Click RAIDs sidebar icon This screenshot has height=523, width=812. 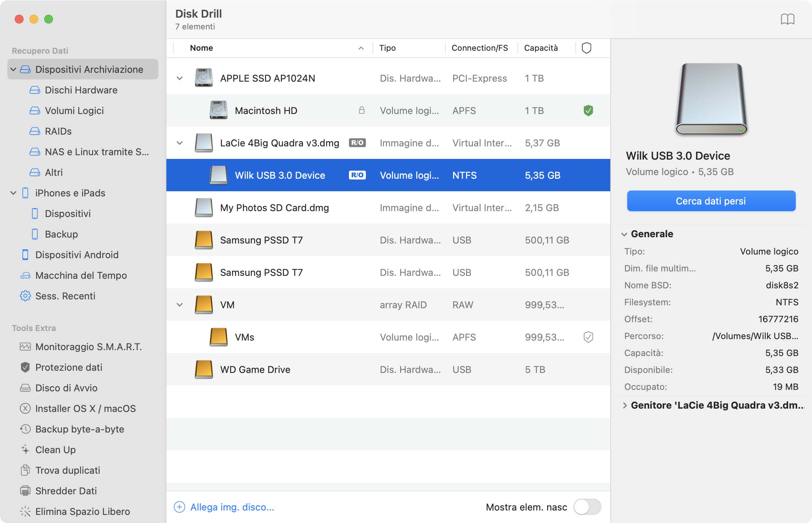[35, 131]
